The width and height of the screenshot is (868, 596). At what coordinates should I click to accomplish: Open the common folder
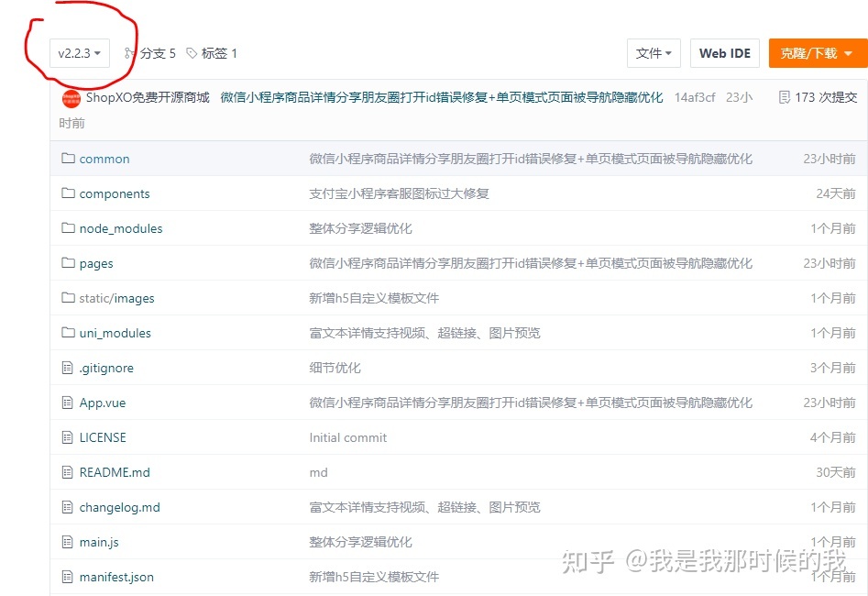(x=104, y=159)
